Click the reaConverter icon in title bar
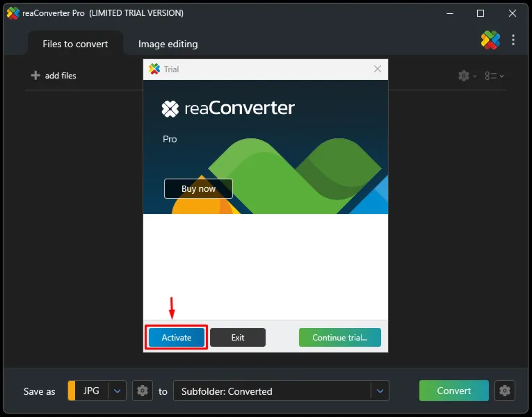This screenshot has height=417, width=532. tap(13, 13)
